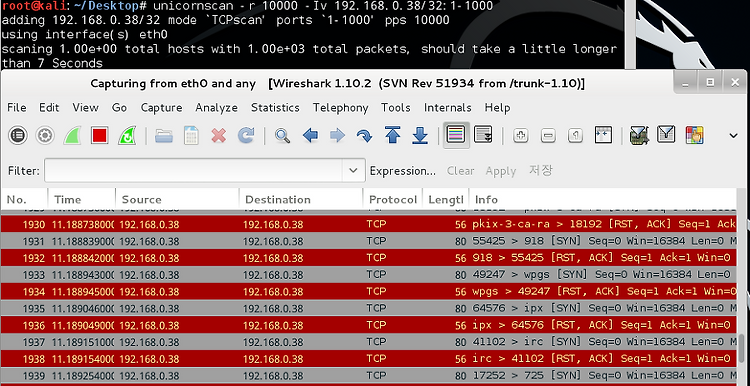Open the Go menu
Image resolution: width=750 pixels, height=386 pixels.
pos(119,108)
